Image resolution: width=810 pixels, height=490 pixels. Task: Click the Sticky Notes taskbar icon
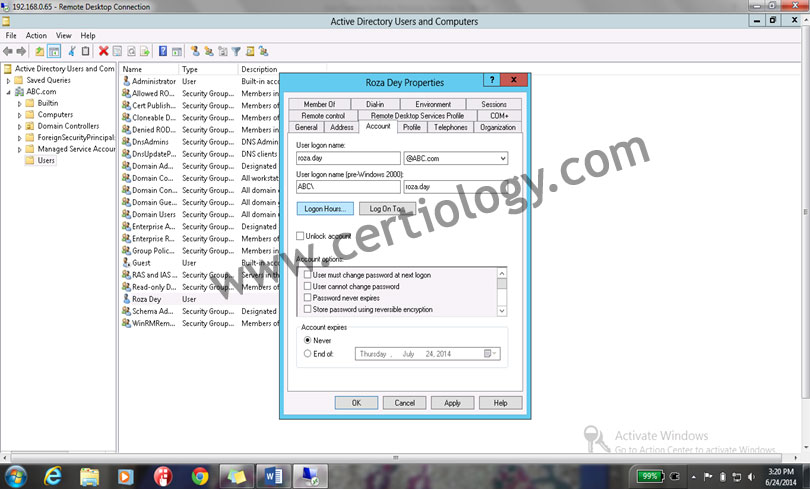click(x=237, y=476)
